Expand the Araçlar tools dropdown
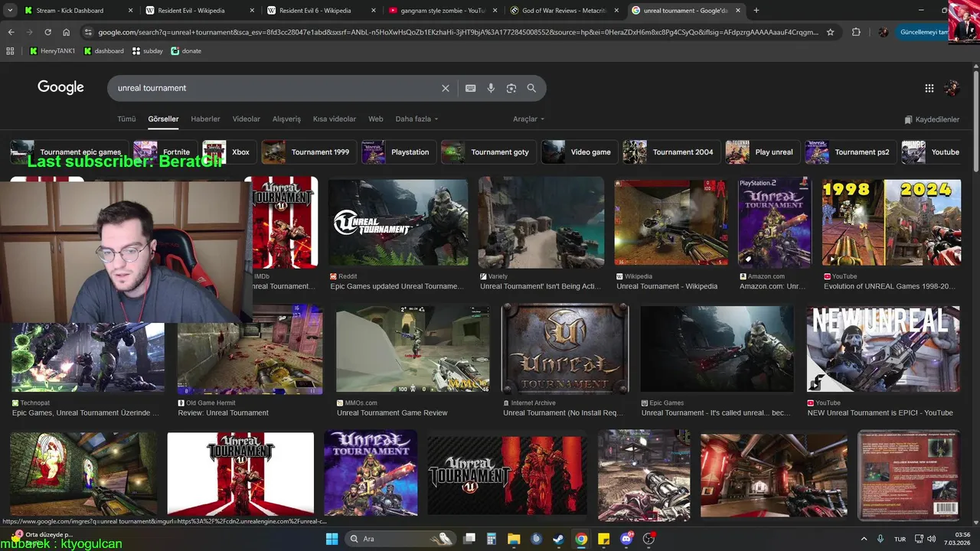Screen dimensions: 980x551 click(528, 119)
